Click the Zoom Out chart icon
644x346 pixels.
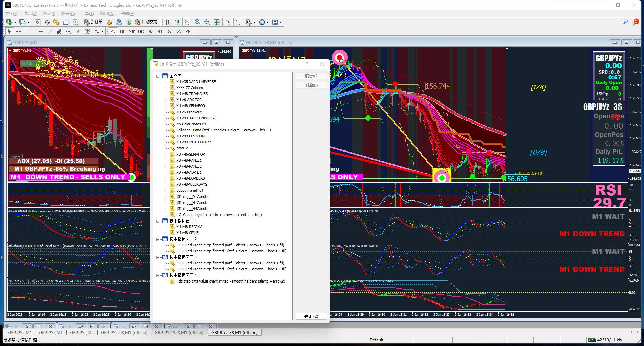(207, 22)
